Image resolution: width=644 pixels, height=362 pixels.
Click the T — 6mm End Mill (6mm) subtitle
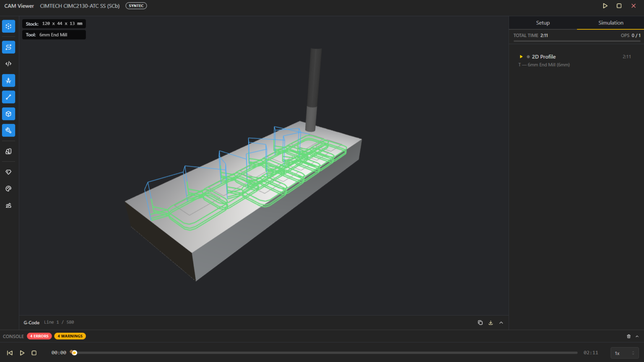pyautogui.click(x=544, y=65)
